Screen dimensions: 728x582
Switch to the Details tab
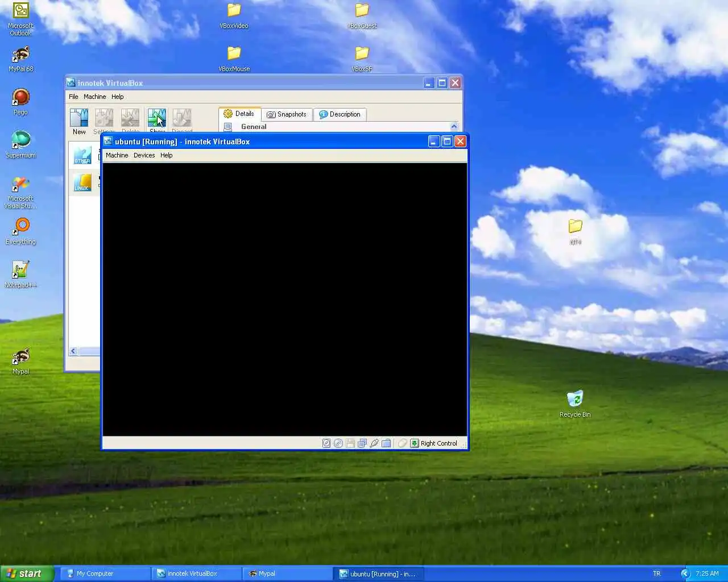pos(239,114)
